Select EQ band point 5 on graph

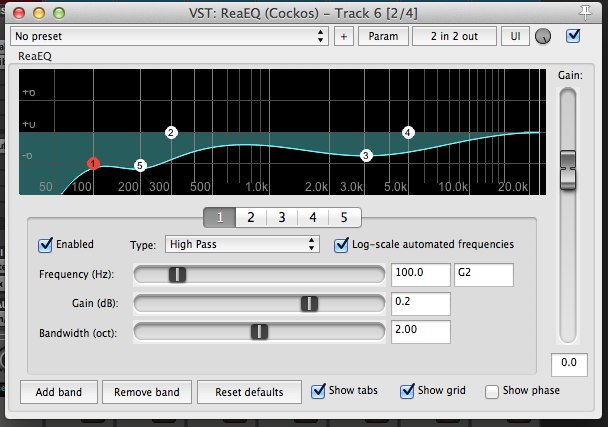[140, 165]
